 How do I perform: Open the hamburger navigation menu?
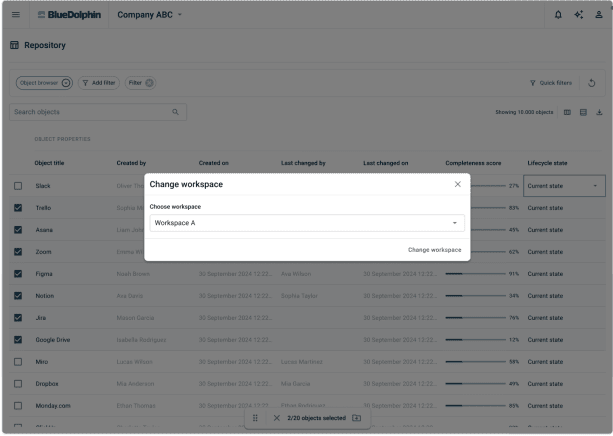coord(16,14)
